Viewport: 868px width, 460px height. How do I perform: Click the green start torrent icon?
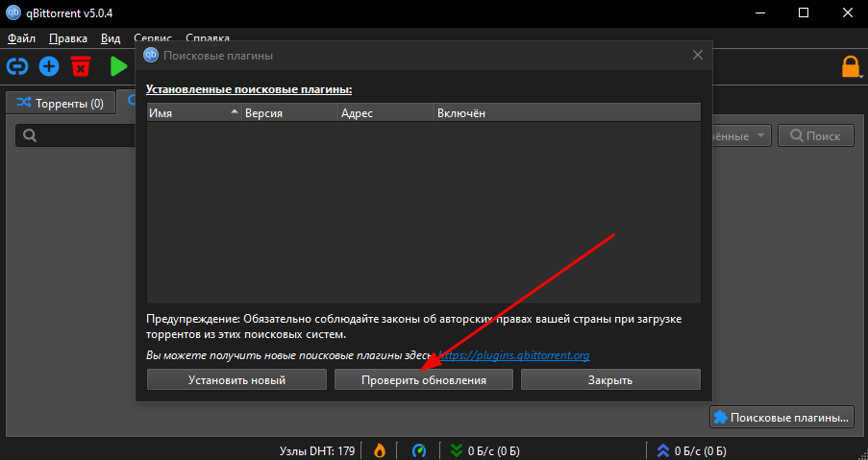[118, 67]
